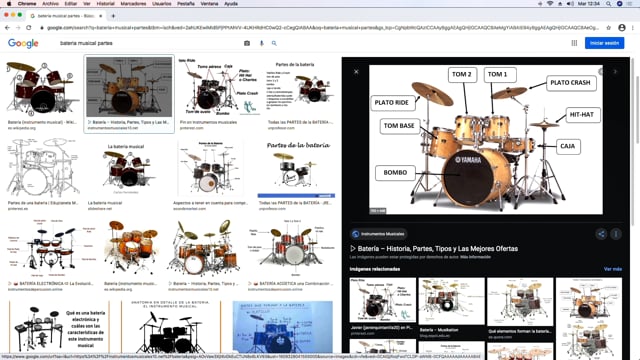Click the blue search magnifier icon

coord(274,43)
